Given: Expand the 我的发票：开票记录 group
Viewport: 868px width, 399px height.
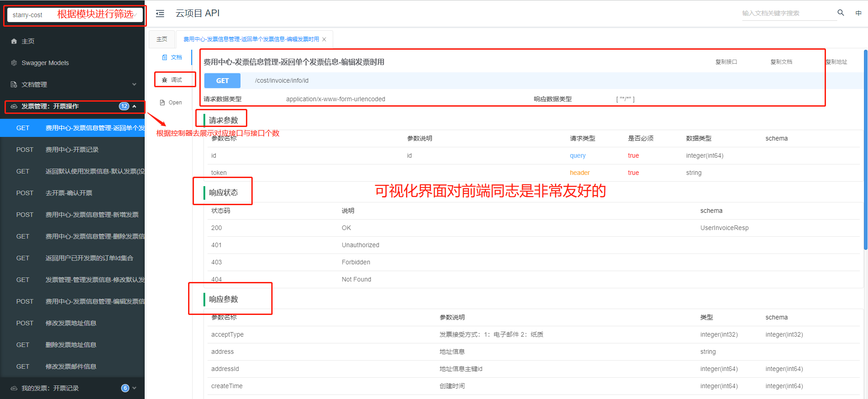Looking at the screenshot, I should (72, 388).
